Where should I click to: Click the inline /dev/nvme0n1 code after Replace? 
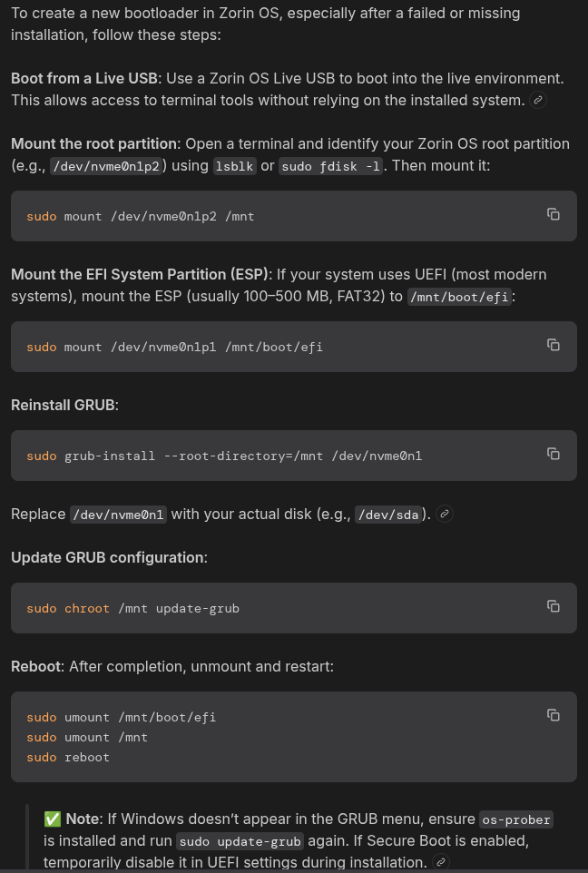(x=118, y=515)
